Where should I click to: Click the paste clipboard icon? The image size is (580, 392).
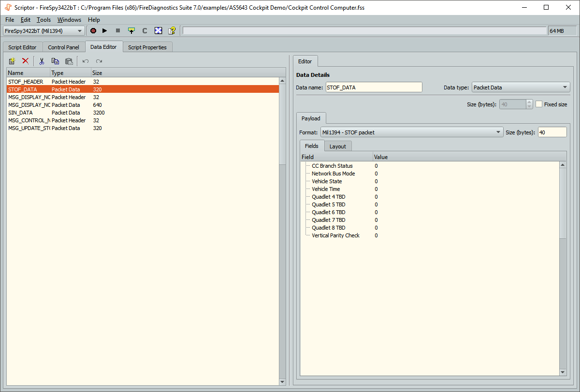coord(69,61)
